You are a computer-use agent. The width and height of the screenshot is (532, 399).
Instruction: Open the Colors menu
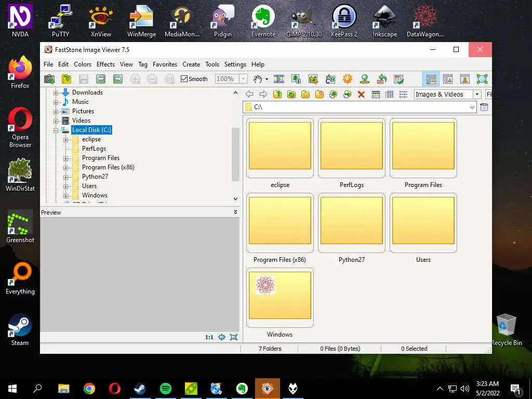pos(83,64)
